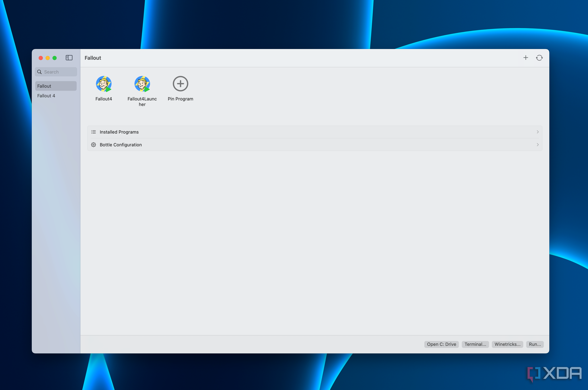Screen dimensions: 588x390
Task: Click the Winetricks... button
Action: pyautogui.click(x=507, y=344)
